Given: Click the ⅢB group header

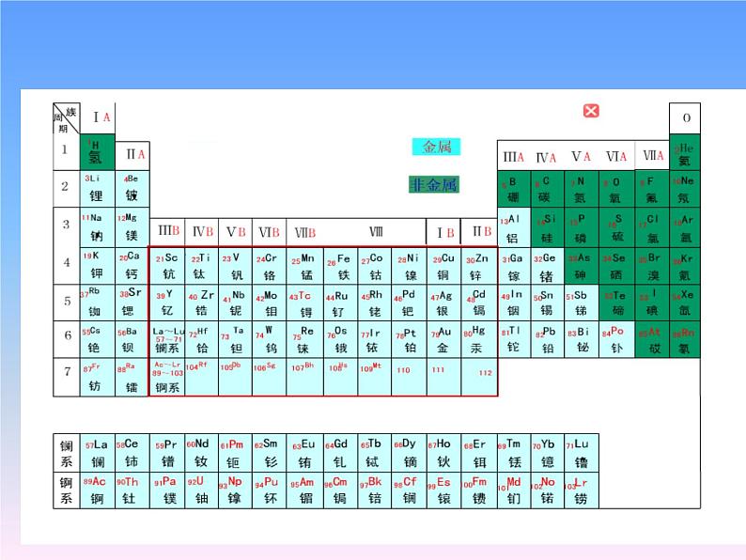Looking at the screenshot, I should click(167, 232).
